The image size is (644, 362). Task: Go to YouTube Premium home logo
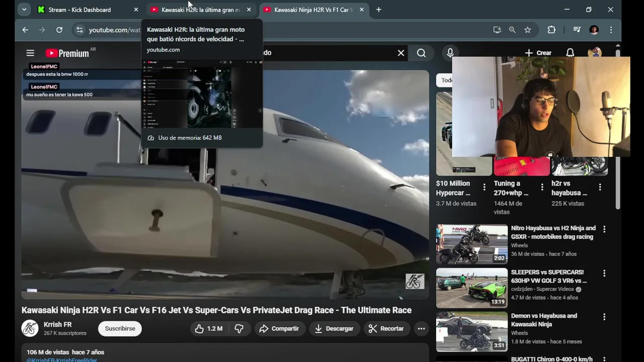[x=67, y=53]
